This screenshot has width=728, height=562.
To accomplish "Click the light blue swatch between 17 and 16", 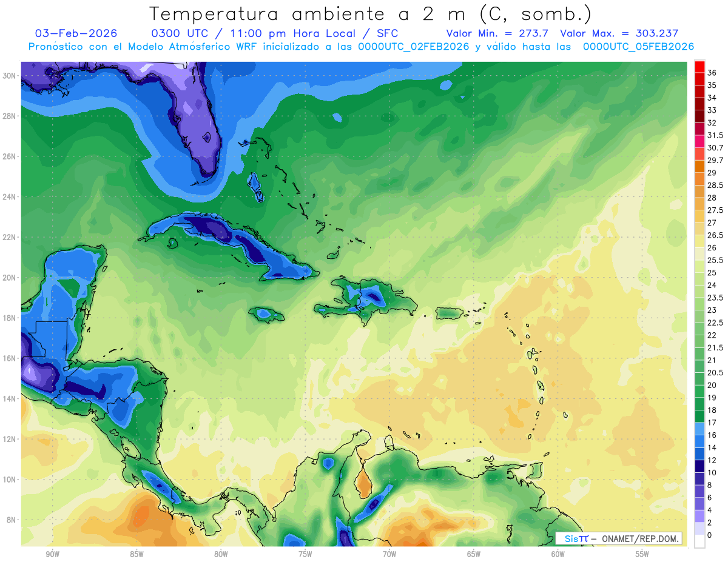I will [699, 429].
